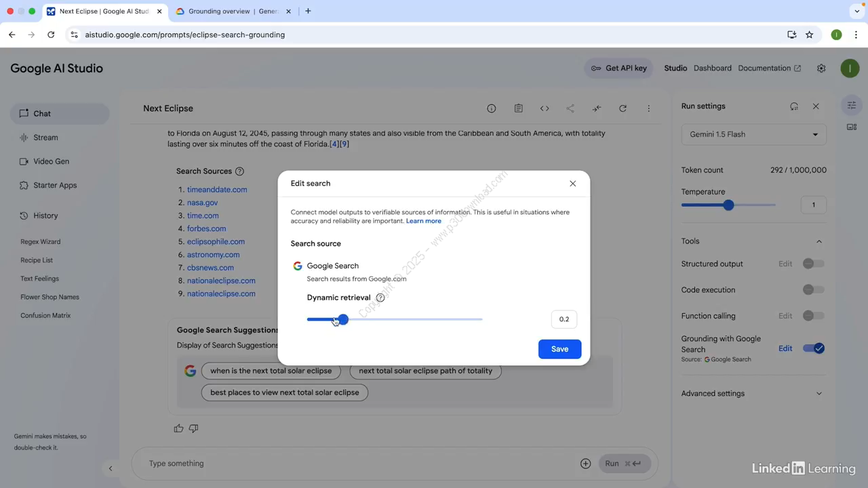Open the Learn more link in dialog
Screen dimensions: 868x488
pyautogui.click(x=424, y=221)
